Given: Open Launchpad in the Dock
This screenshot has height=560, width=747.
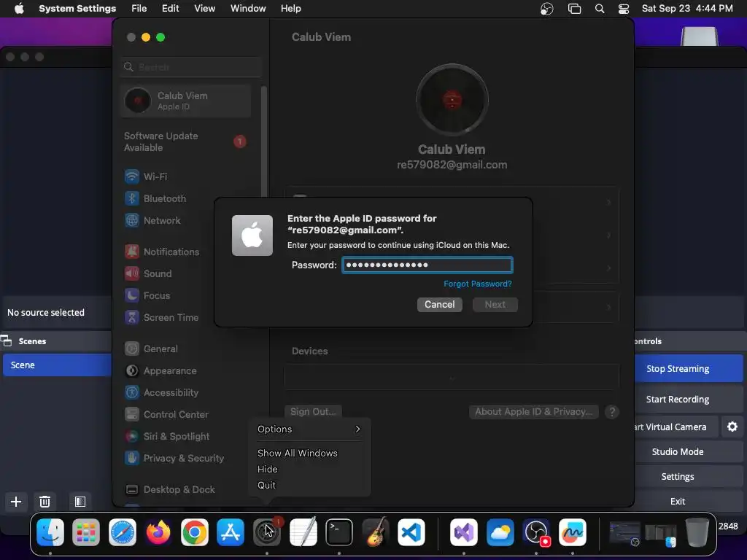Looking at the screenshot, I should point(86,532).
